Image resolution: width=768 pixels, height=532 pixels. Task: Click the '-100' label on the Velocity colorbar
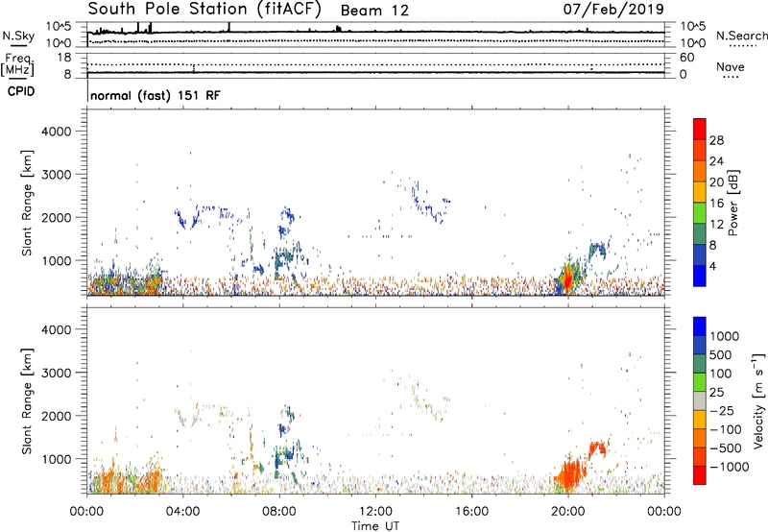click(726, 429)
